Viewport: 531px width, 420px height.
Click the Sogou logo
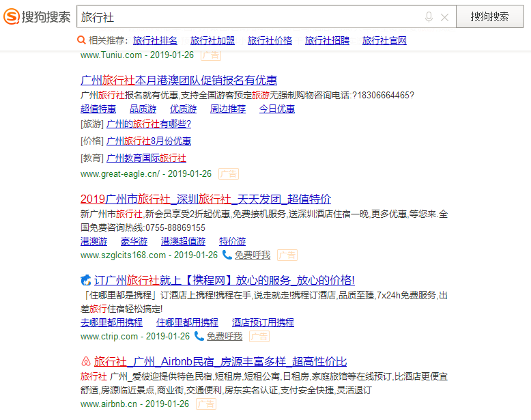pos(37,17)
